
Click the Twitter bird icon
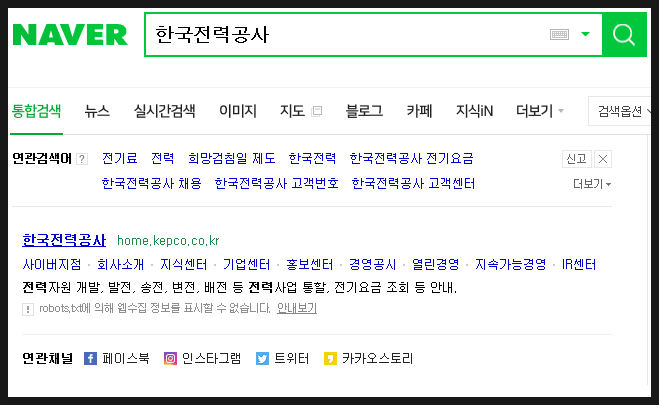click(262, 359)
